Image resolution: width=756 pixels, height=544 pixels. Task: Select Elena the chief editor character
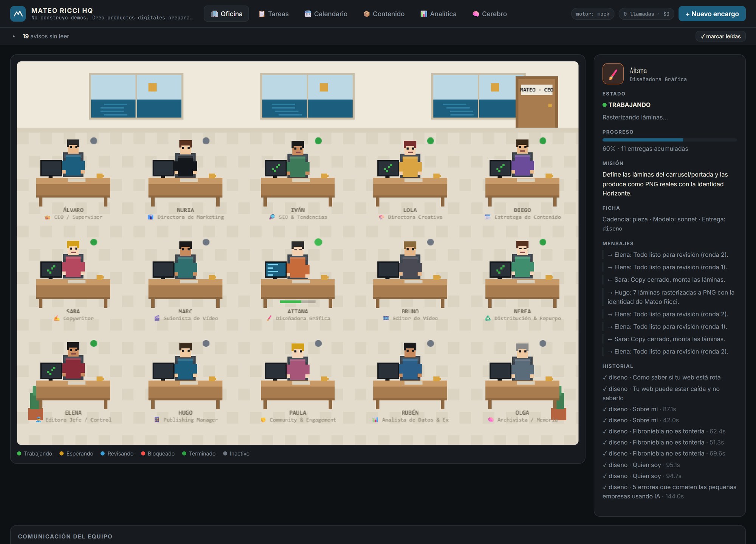[73, 361]
